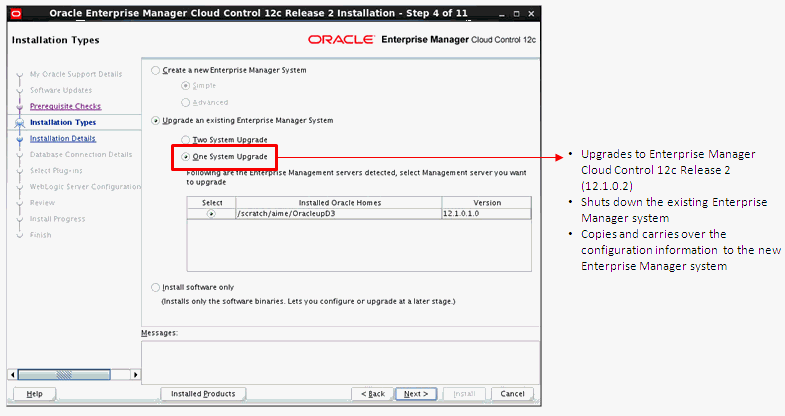The image size is (785, 416).
Task: Click the WebLogic Server Configuration step
Action: click(85, 186)
